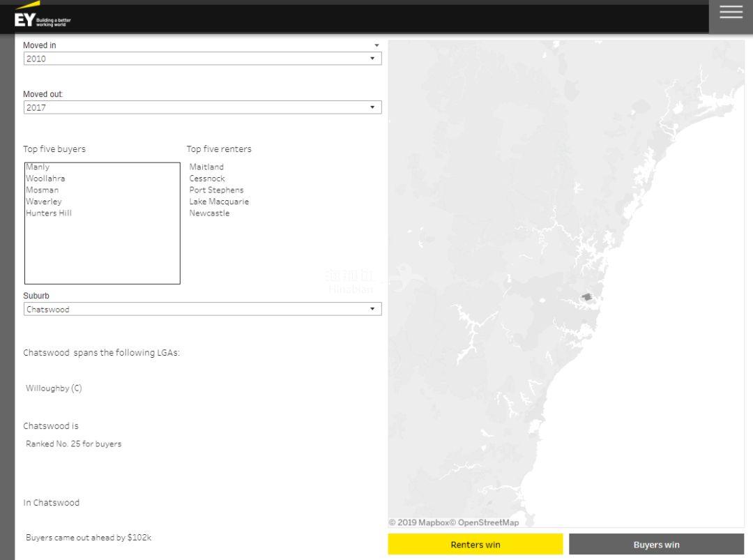Open the hamburger menu icon
This screenshot has width=753, height=560.
[x=731, y=12]
